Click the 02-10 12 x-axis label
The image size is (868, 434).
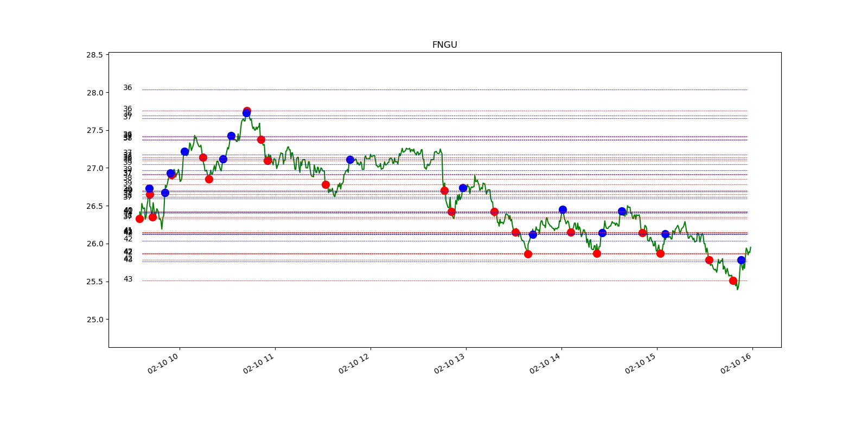[354, 363]
